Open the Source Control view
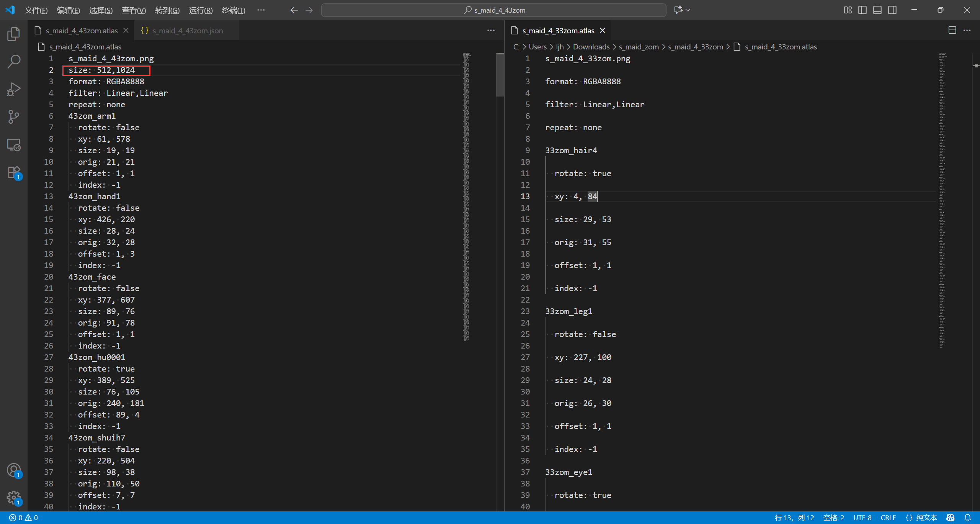The height and width of the screenshot is (524, 980). pos(14,117)
